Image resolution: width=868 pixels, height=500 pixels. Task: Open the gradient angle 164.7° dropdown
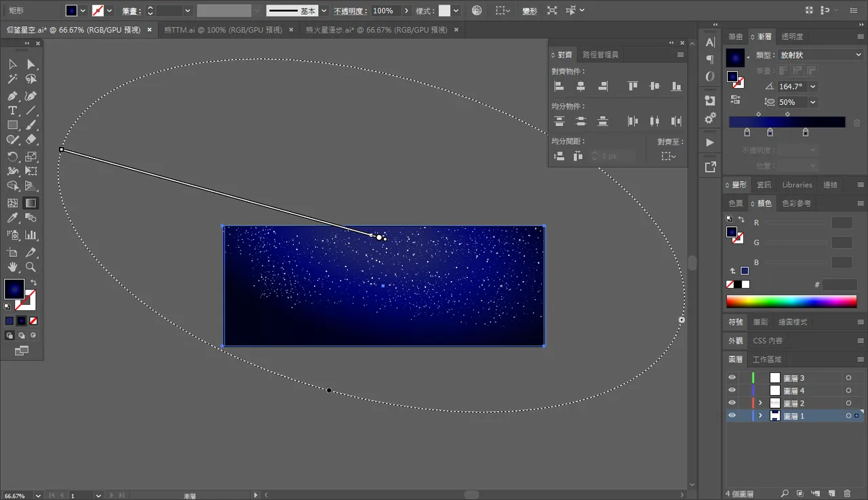pos(813,87)
